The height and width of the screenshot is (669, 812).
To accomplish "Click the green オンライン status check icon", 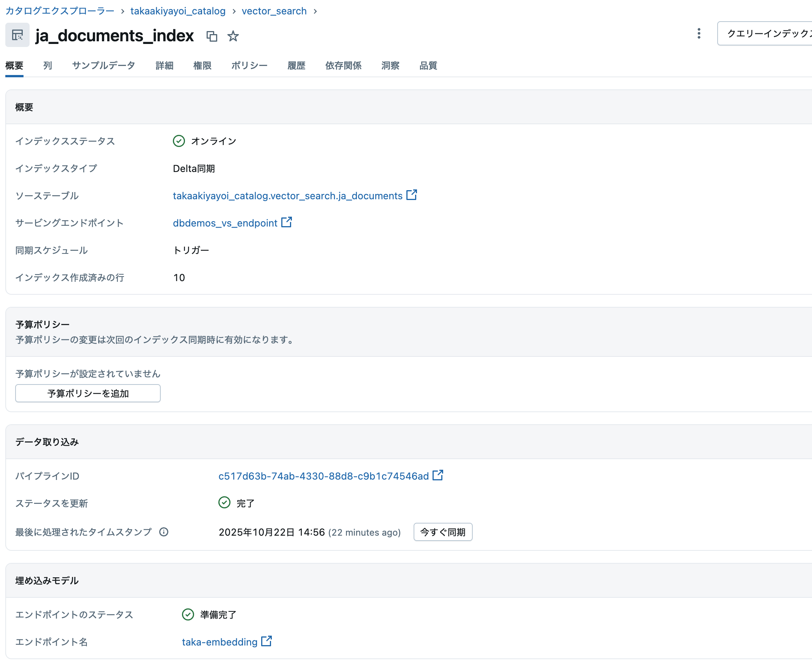I will pos(179,141).
